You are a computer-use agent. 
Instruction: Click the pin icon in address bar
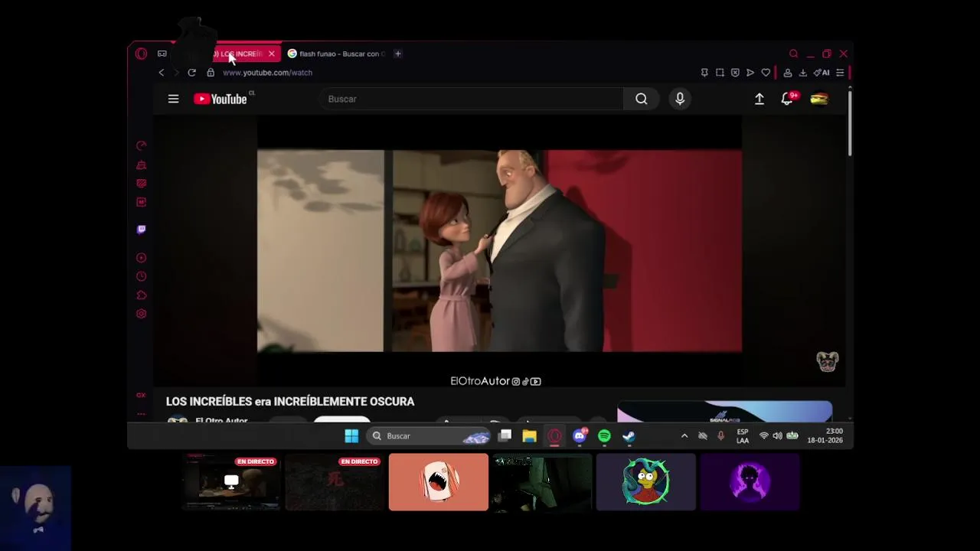[x=704, y=73]
